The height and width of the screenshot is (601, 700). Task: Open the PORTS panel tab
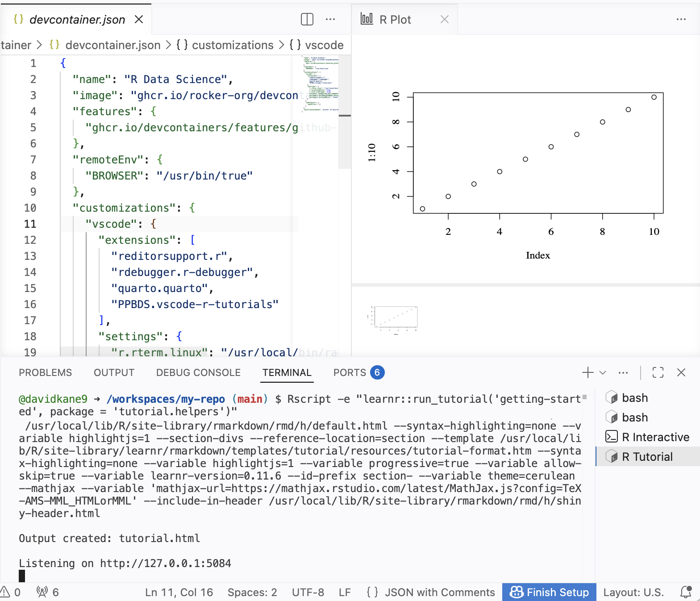click(x=350, y=372)
